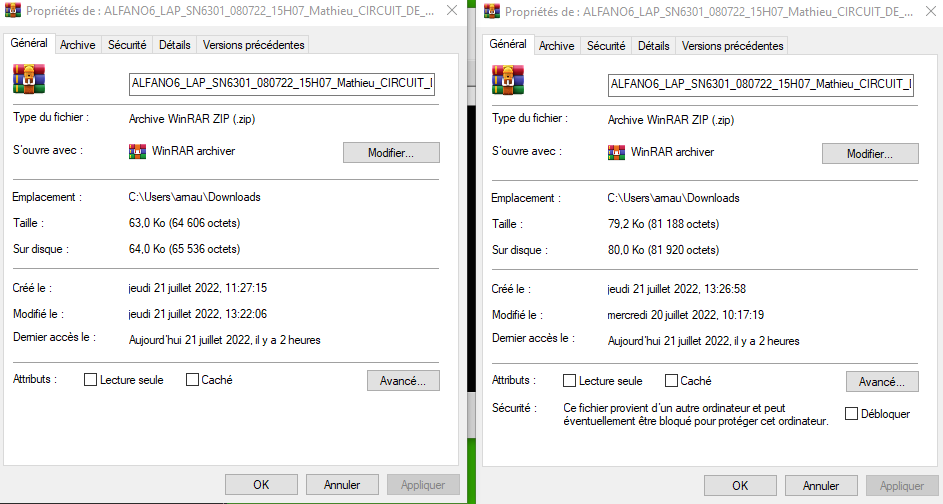Click Appliquer in right window
This screenshot has height=504, width=943.
click(x=902, y=486)
